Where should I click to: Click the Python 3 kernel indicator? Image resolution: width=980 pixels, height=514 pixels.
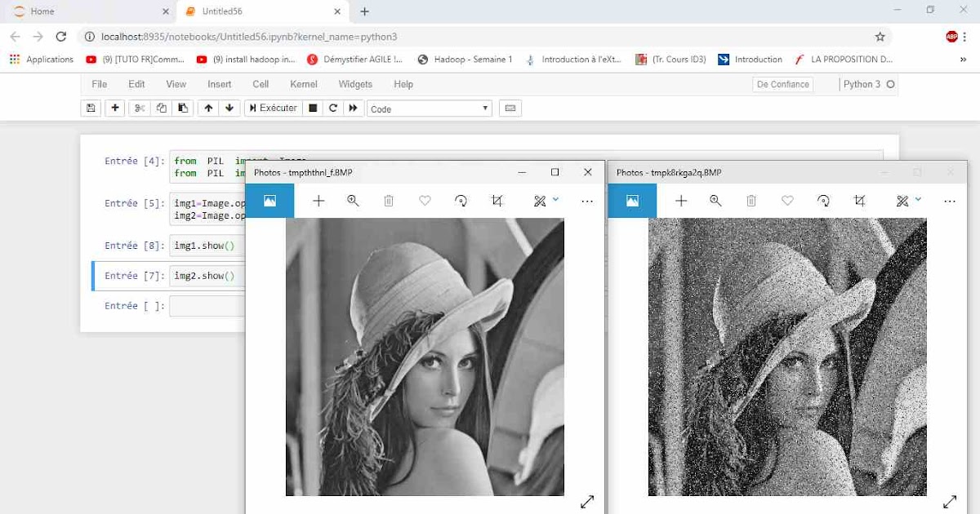(x=869, y=84)
